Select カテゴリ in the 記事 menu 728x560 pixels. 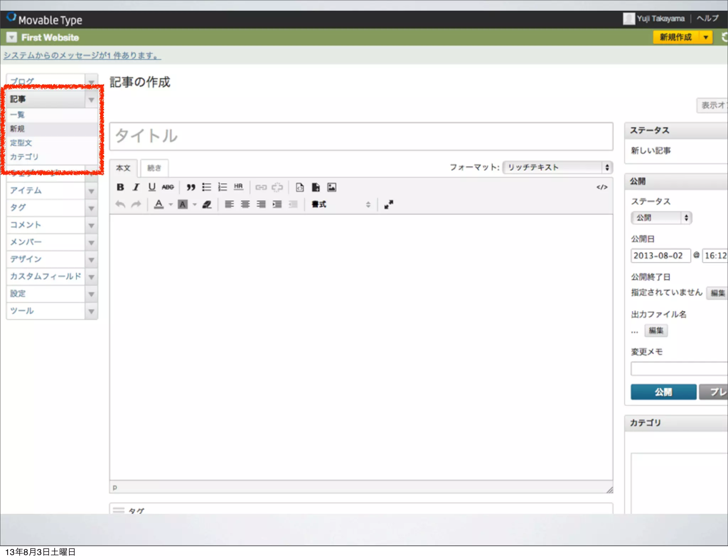pos(24,157)
